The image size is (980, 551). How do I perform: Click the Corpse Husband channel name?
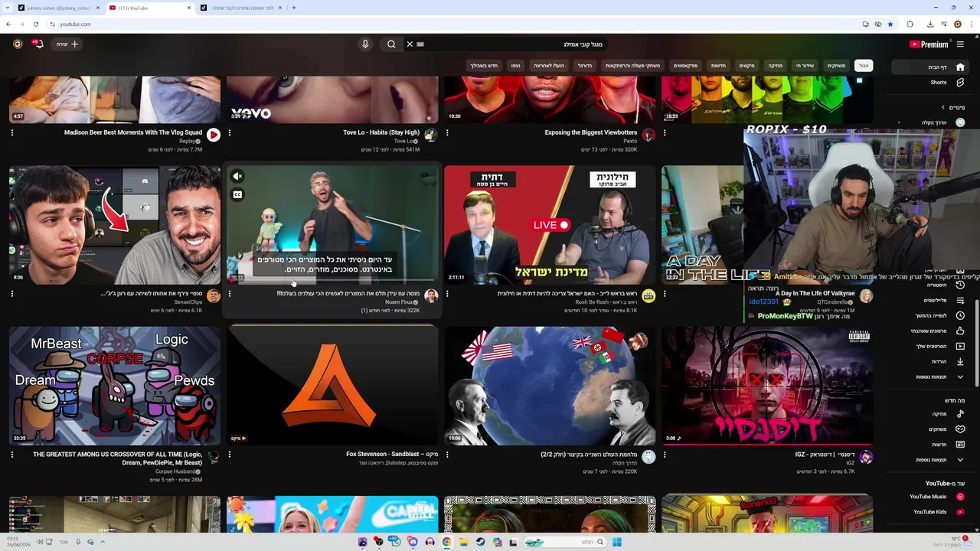[x=176, y=471]
